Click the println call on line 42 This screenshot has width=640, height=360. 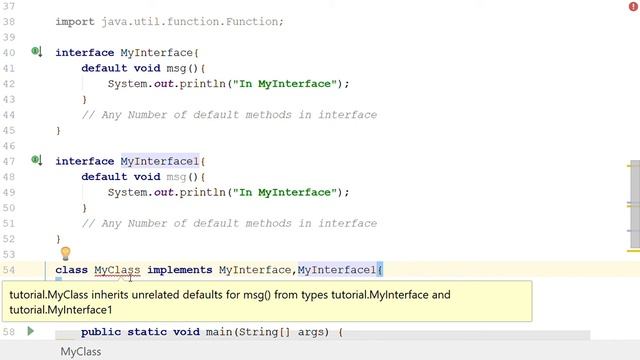(x=202, y=84)
